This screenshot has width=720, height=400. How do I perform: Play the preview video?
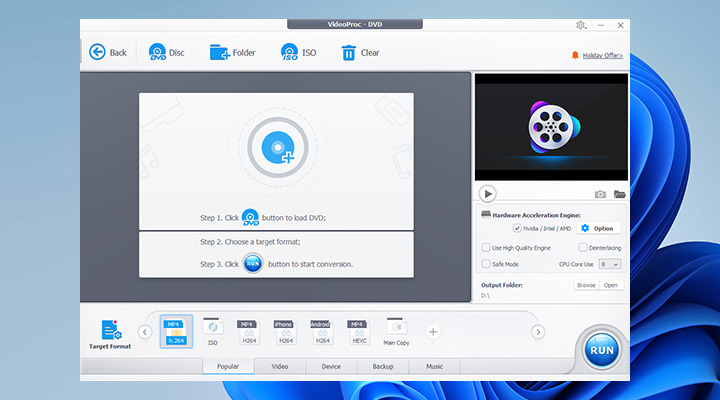(487, 194)
